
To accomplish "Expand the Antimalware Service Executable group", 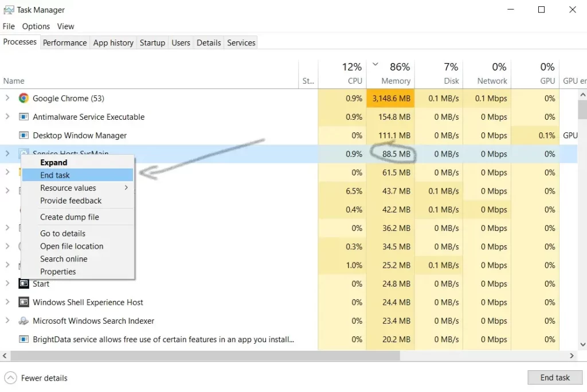I will click(7, 117).
